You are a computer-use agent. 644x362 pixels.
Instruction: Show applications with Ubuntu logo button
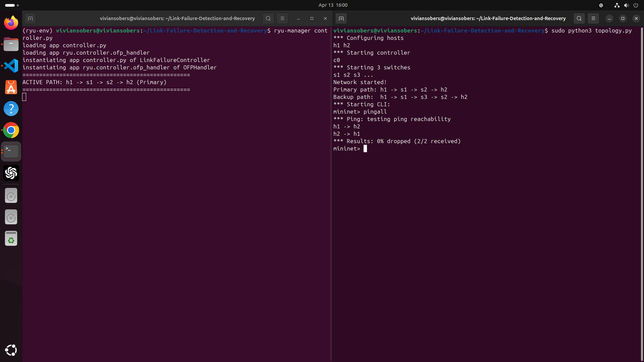(x=11, y=350)
